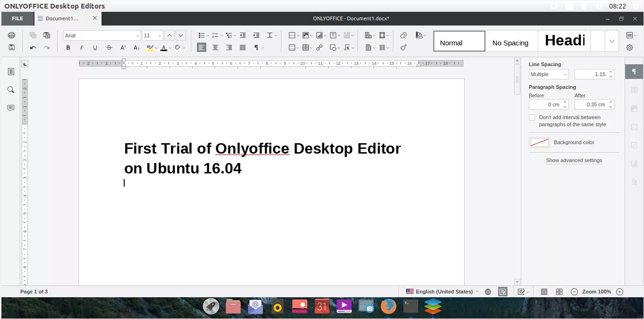
Task: Align text left
Action: (202, 48)
